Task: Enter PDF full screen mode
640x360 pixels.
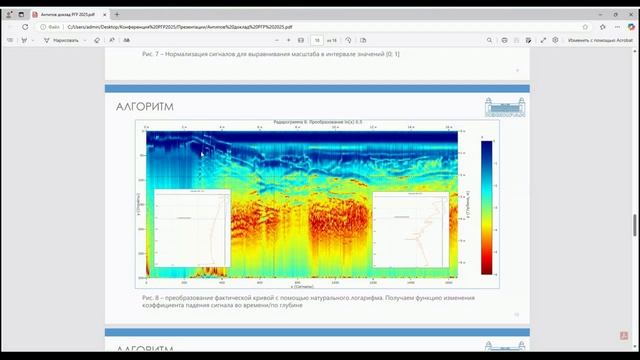Action: (x=543, y=40)
